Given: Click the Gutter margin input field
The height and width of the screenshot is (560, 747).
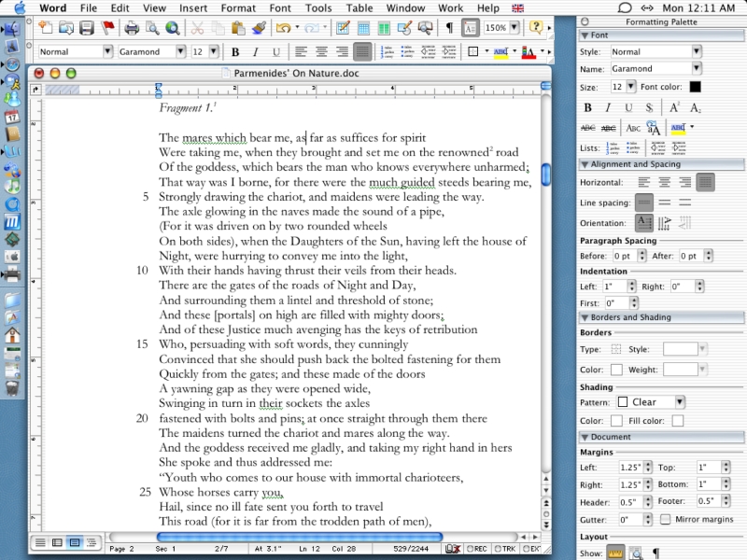Looking at the screenshot, I should pos(631,519).
